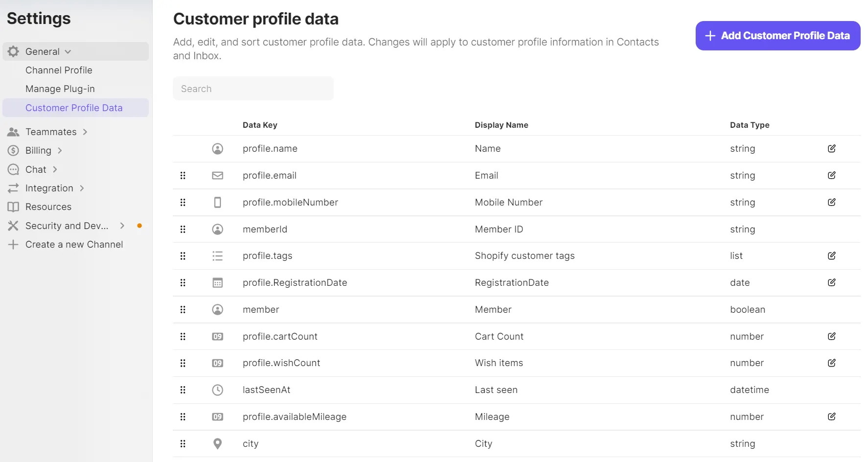Click the edit icon for Mobile Number
This screenshot has width=868, height=462.
pyautogui.click(x=831, y=202)
